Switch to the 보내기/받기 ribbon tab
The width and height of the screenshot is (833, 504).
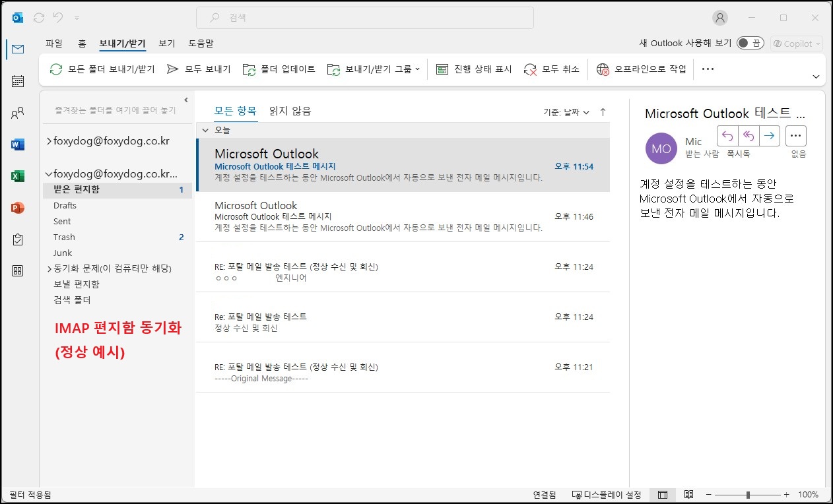(122, 44)
